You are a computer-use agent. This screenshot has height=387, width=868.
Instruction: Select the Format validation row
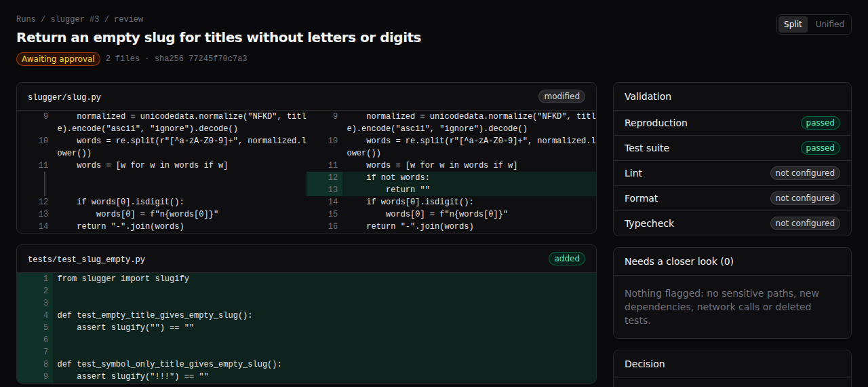point(732,198)
